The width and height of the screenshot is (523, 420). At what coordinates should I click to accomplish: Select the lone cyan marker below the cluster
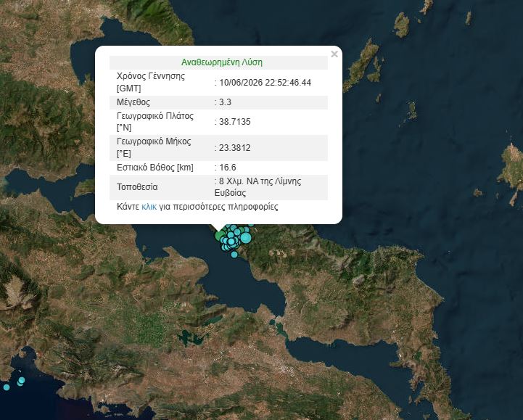point(234,255)
